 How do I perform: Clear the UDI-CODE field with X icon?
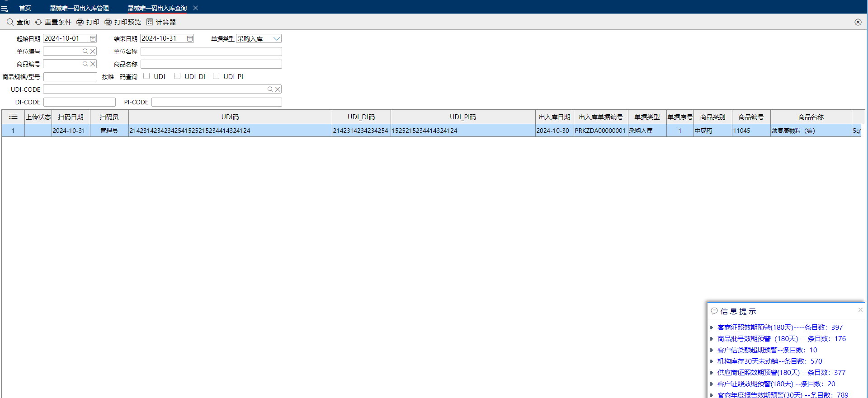[x=278, y=89]
